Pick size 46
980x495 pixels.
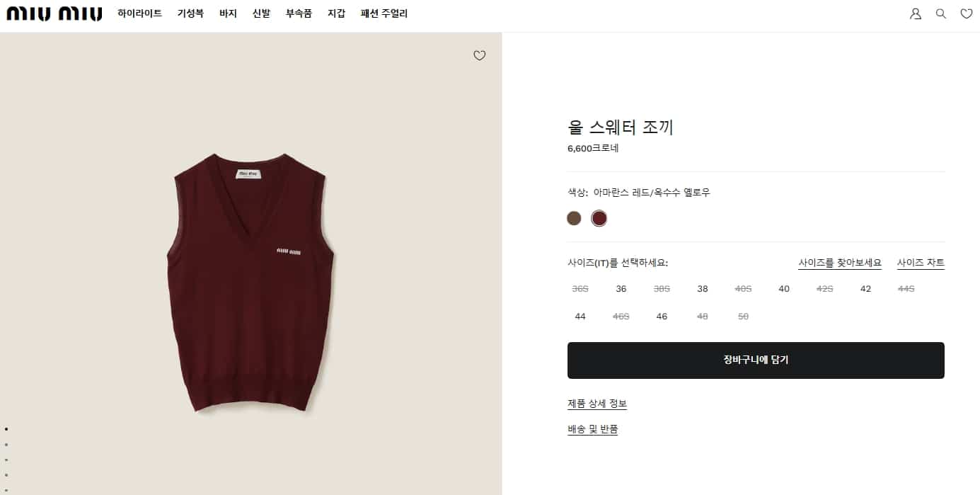pos(662,317)
